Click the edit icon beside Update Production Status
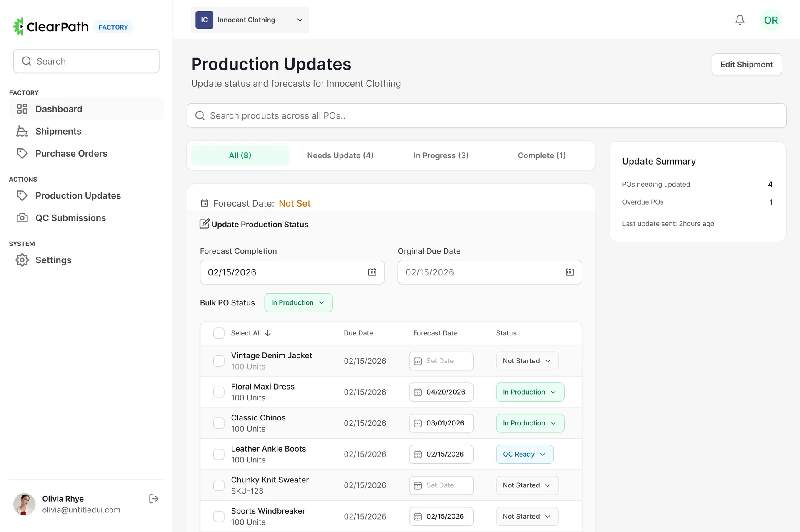This screenshot has height=532, width=800. tap(204, 224)
